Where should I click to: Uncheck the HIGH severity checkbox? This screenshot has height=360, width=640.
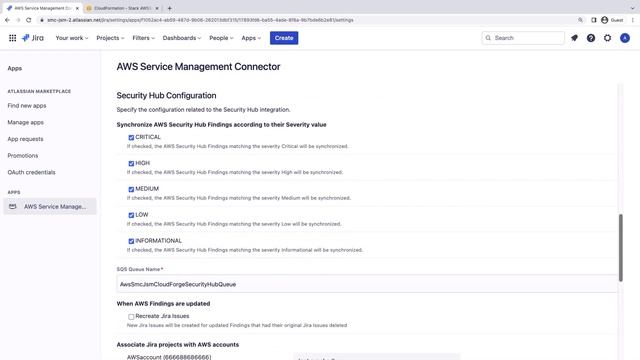point(131,164)
